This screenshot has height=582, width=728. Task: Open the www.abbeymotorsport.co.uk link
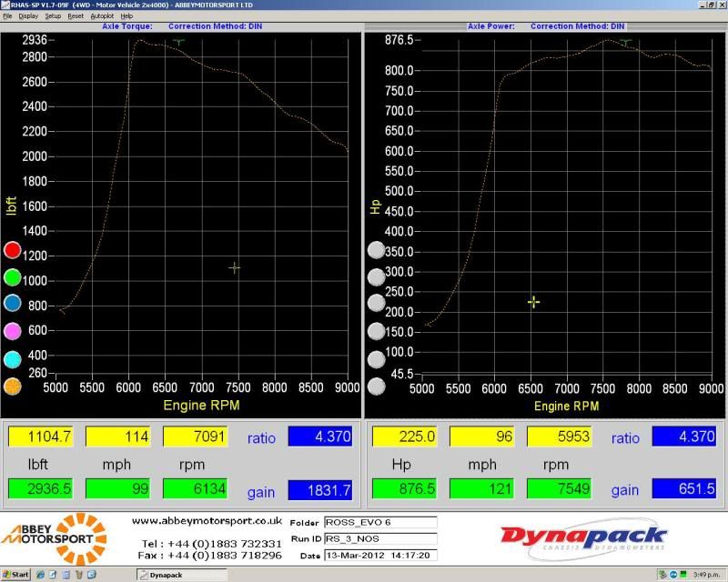point(207,521)
